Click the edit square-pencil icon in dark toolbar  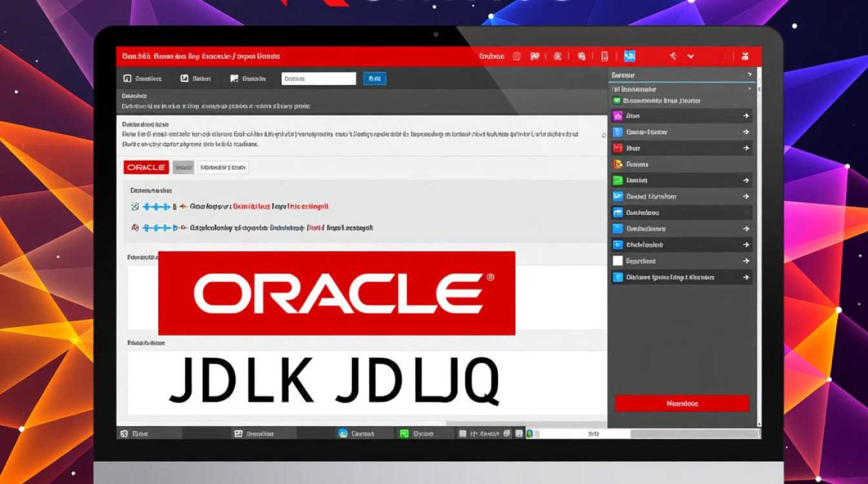pos(184,79)
